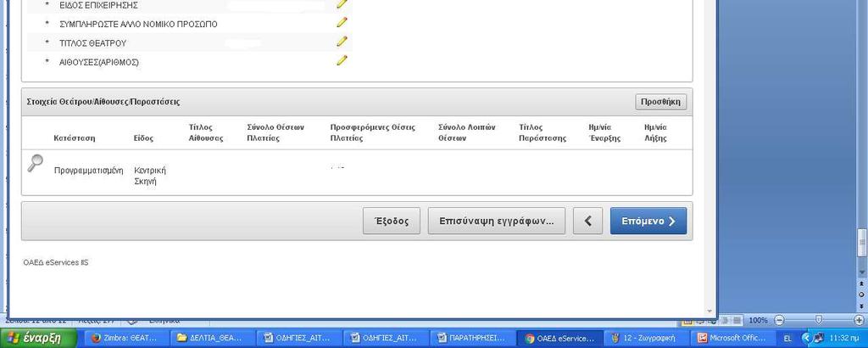
Task: Go back with the left chevron button
Action: pos(588,221)
